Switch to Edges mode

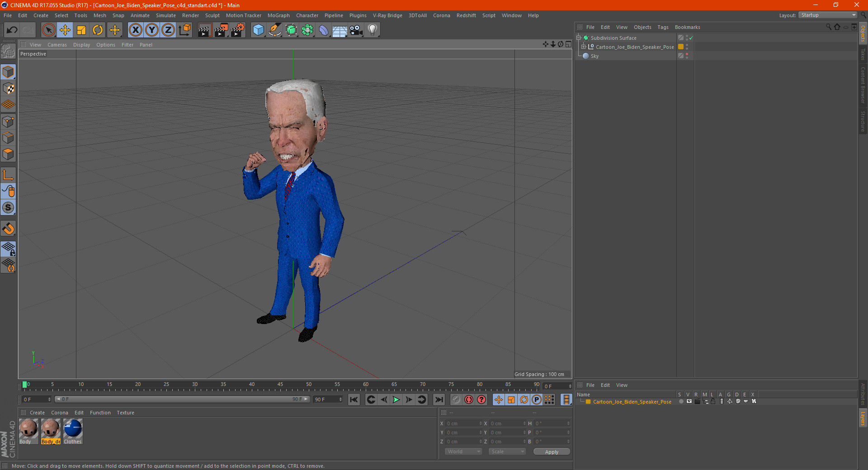(8, 138)
